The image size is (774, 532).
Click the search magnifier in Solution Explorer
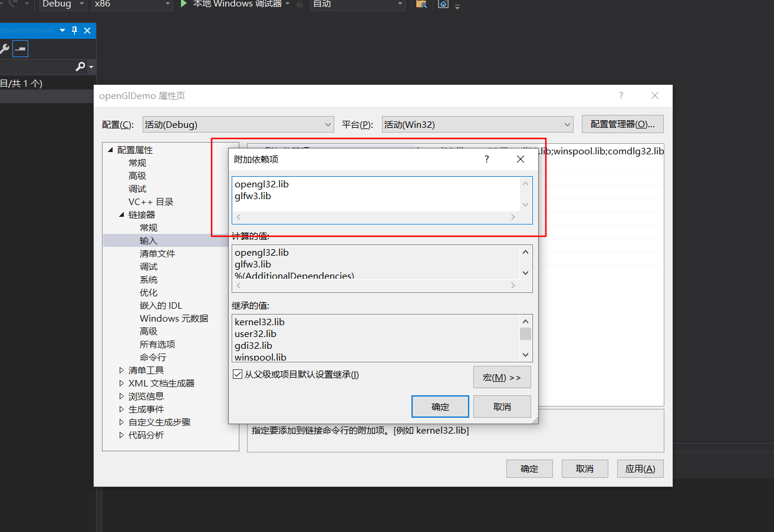[x=81, y=67]
